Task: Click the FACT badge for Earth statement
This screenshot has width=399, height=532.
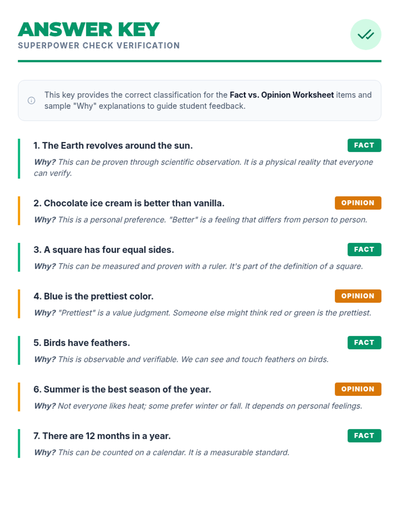Action: tap(364, 145)
